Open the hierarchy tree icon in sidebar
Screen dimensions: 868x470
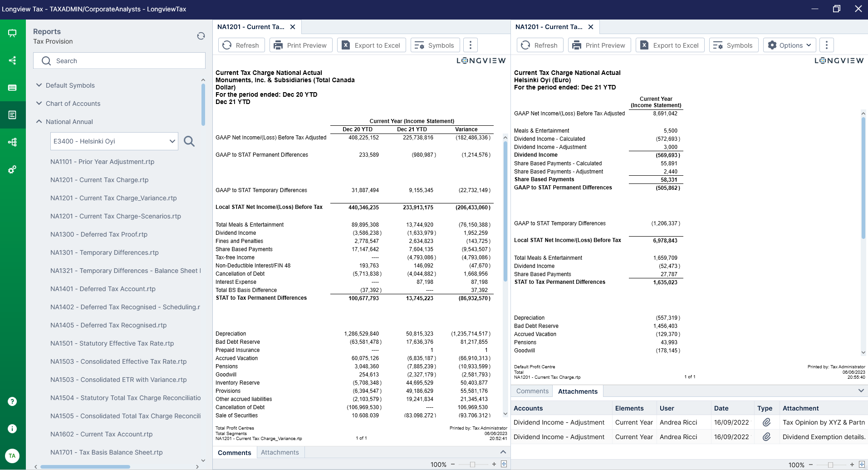[x=12, y=142]
